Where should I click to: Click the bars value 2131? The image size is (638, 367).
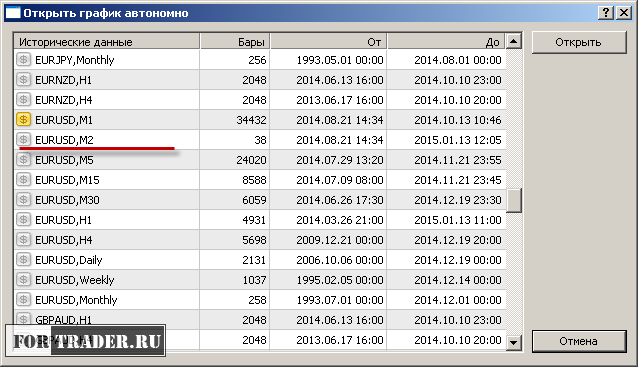pos(254,260)
